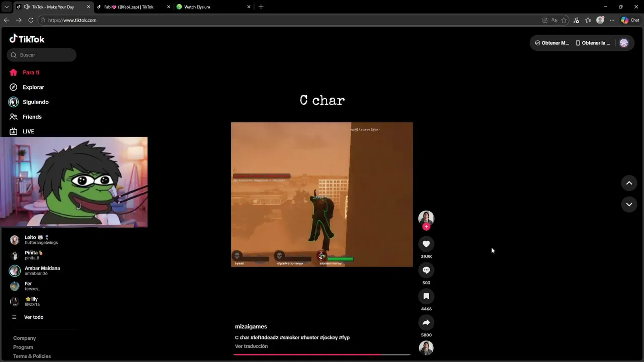Open Leito's account flutterangelwings

pos(41,240)
